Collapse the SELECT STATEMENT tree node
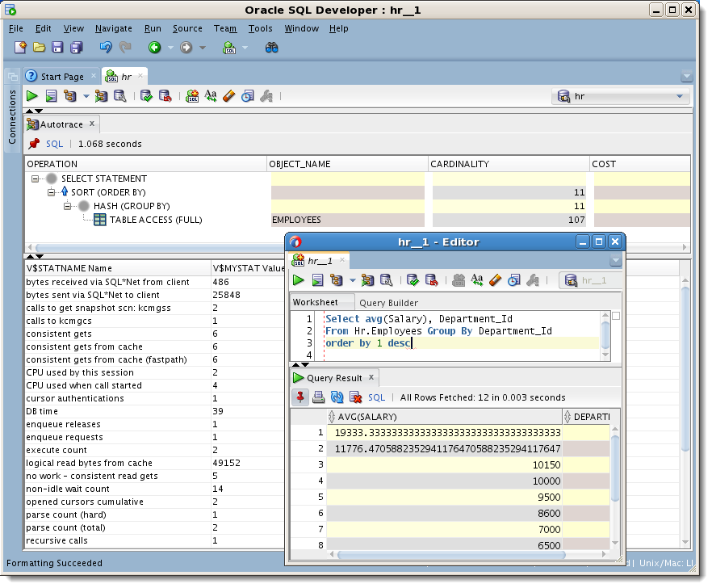The width and height of the screenshot is (712, 588). tap(36, 178)
